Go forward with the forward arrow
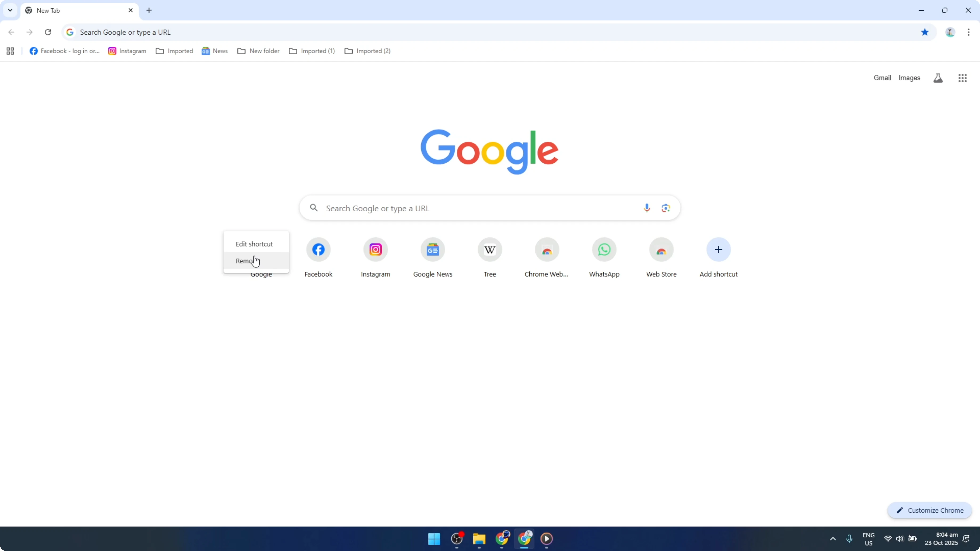This screenshot has height=551, width=980. 30,32
